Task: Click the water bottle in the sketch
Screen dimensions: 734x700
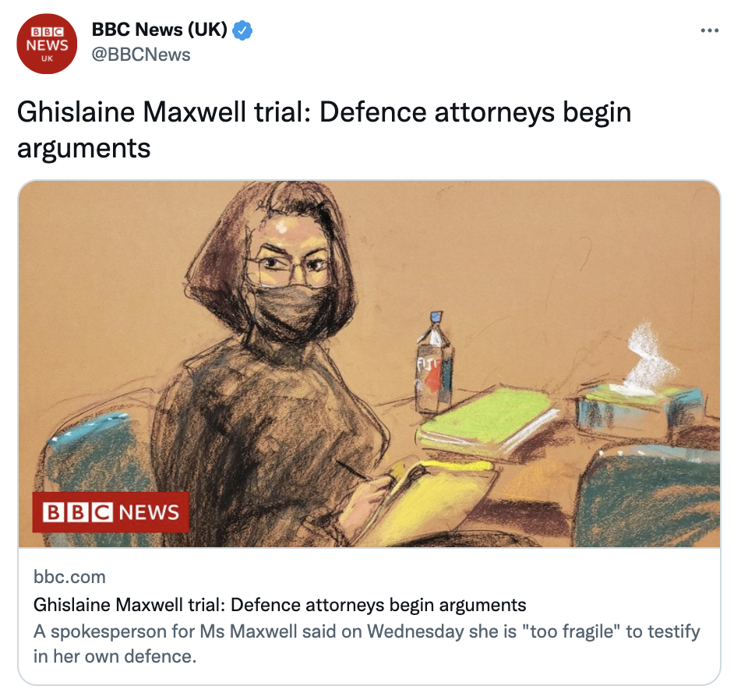Action: [x=434, y=363]
